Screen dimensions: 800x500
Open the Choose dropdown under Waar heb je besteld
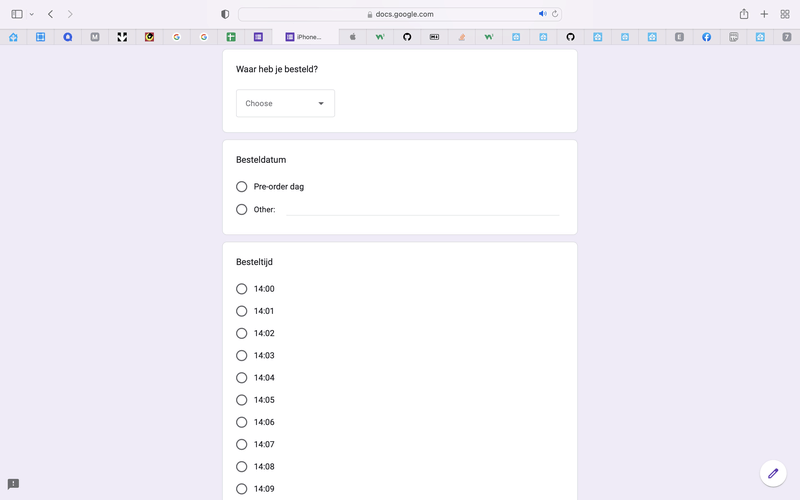click(285, 103)
